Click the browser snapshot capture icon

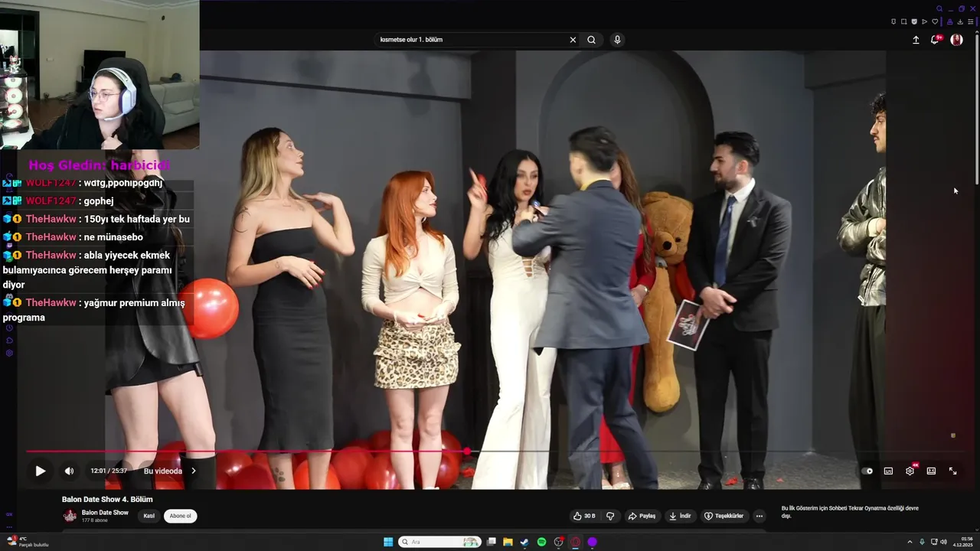[903, 21]
